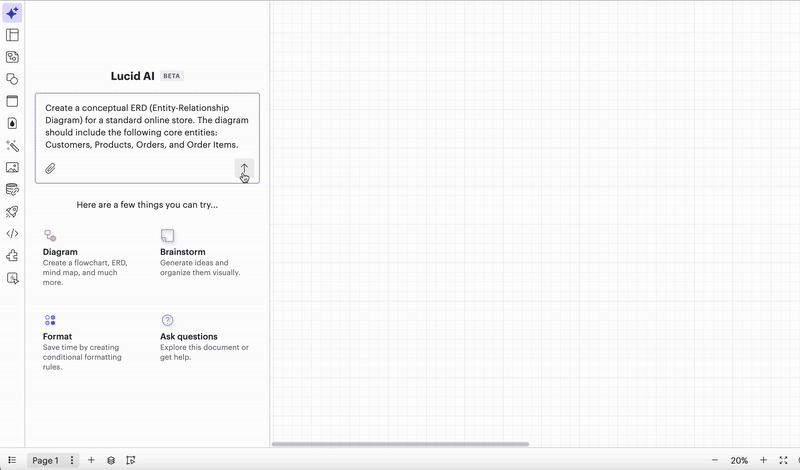Add a new page with plus button

[91, 460]
